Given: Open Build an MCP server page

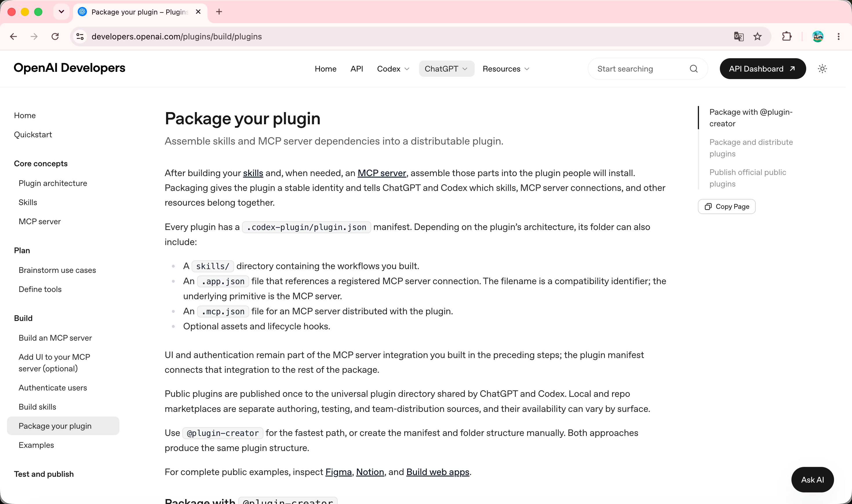Looking at the screenshot, I should click(x=55, y=338).
